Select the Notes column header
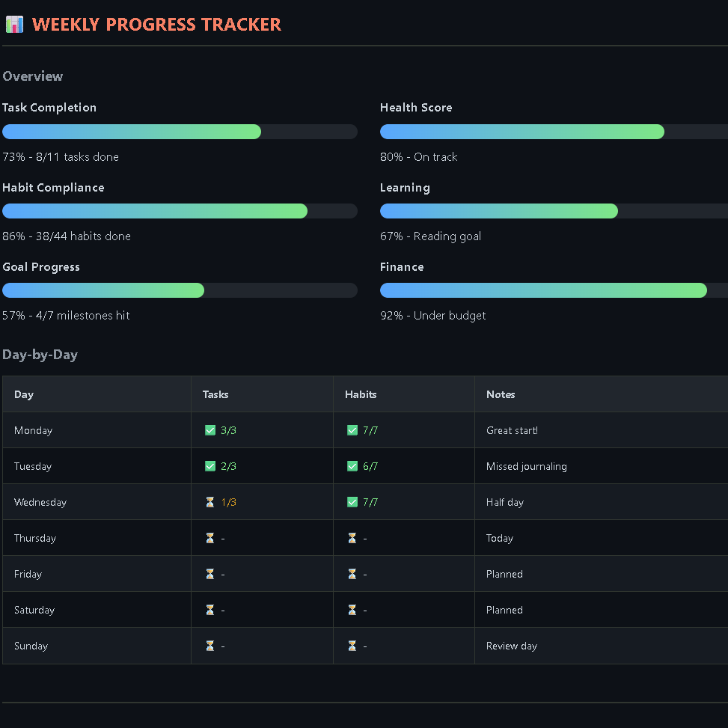This screenshot has width=728, height=728. pos(501,394)
